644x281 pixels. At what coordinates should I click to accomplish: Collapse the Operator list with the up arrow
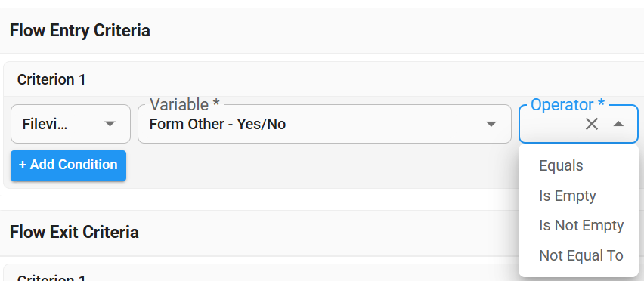(618, 124)
